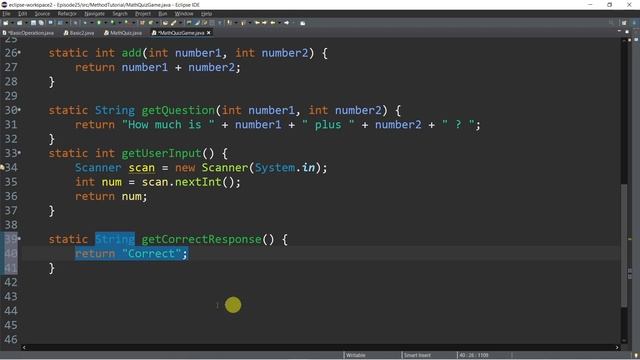Toggle the Word Wrap toolbar icon
Image resolution: width=640 pixels, height=360 pixels.
(189, 23)
